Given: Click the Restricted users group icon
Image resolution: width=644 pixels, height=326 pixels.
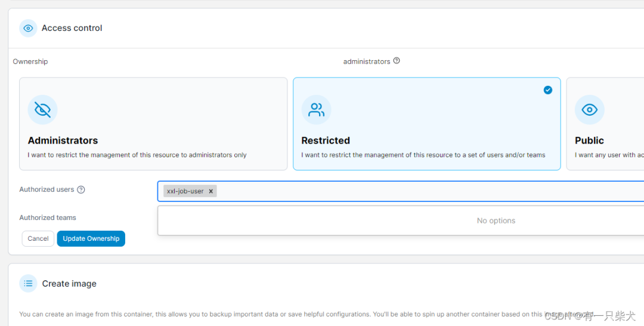Looking at the screenshot, I should pos(316,110).
